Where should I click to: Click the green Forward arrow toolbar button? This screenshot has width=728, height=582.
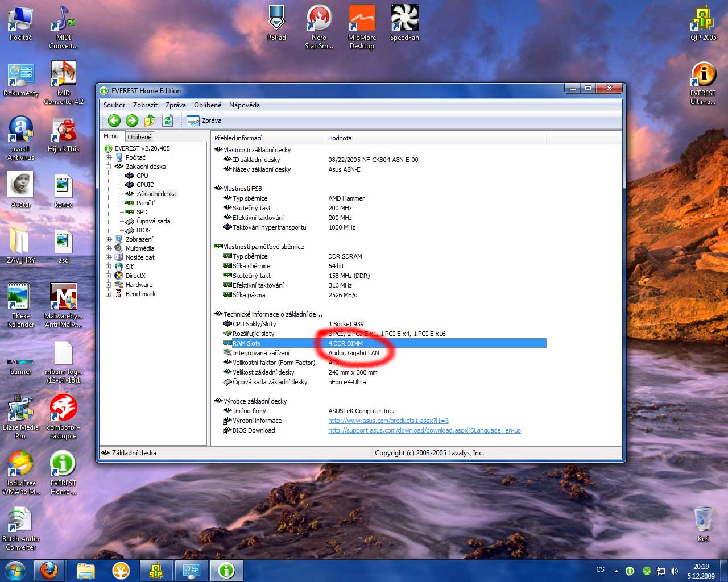(132, 120)
